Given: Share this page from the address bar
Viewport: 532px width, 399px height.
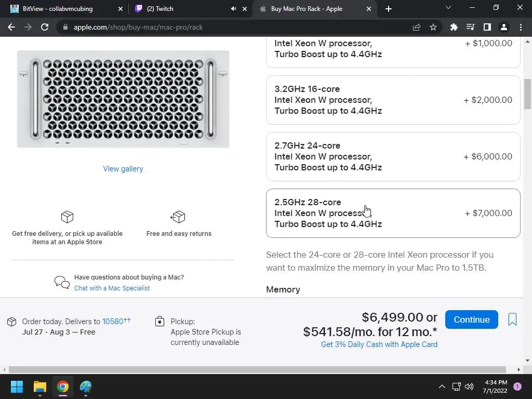Looking at the screenshot, I should pos(417,27).
